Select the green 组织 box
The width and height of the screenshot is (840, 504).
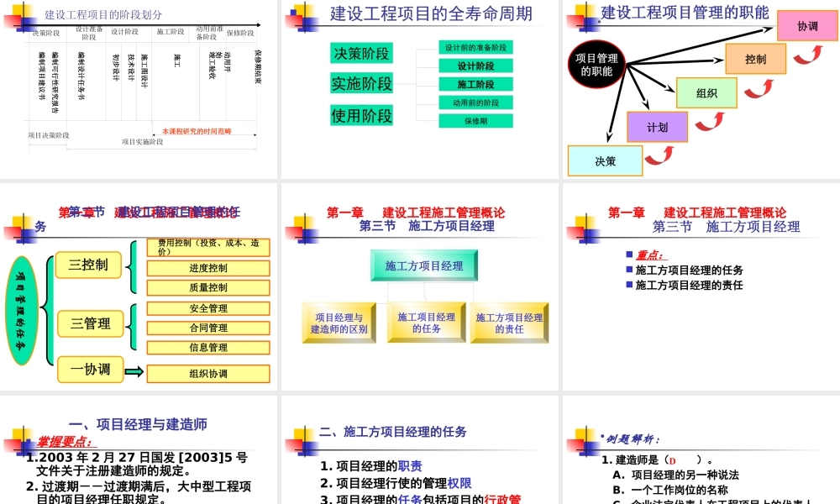[x=706, y=92]
